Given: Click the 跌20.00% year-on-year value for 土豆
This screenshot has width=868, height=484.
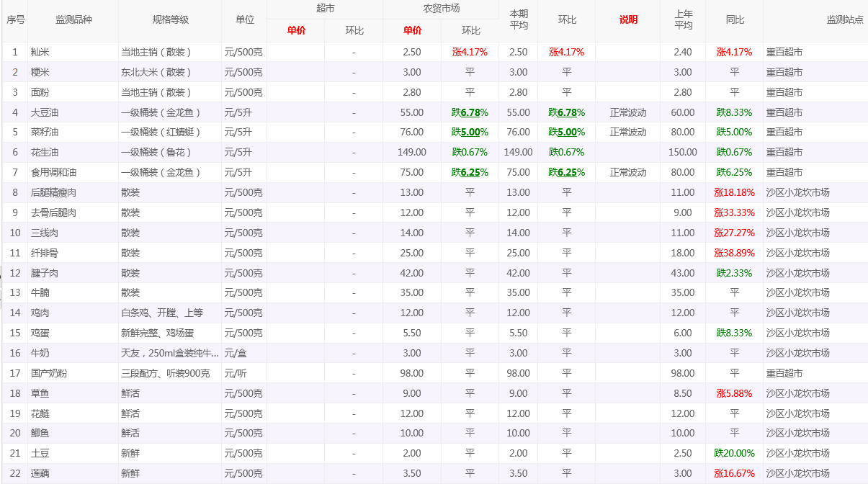Looking at the screenshot, I should [735, 453].
